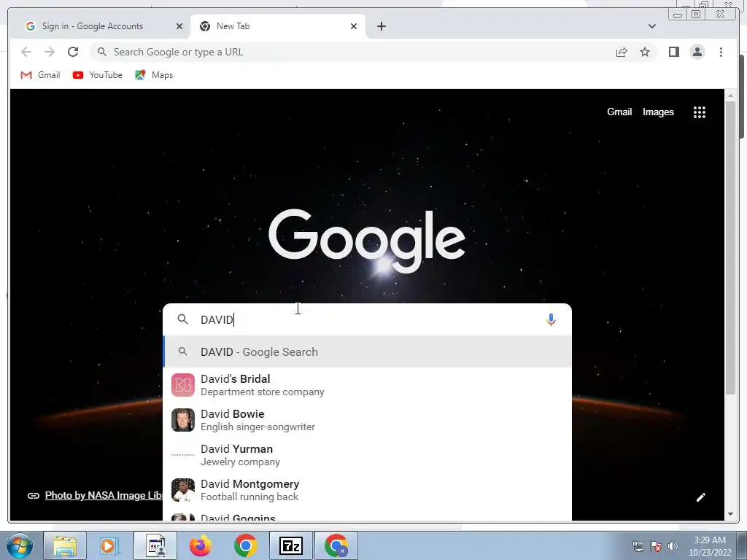Choose the David's Bridal suggestion

[367, 385]
